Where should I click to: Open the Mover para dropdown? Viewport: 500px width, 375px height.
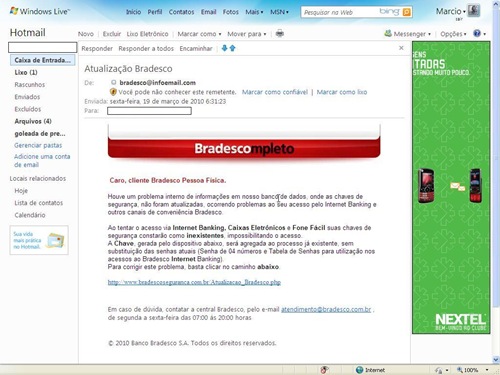(247, 34)
